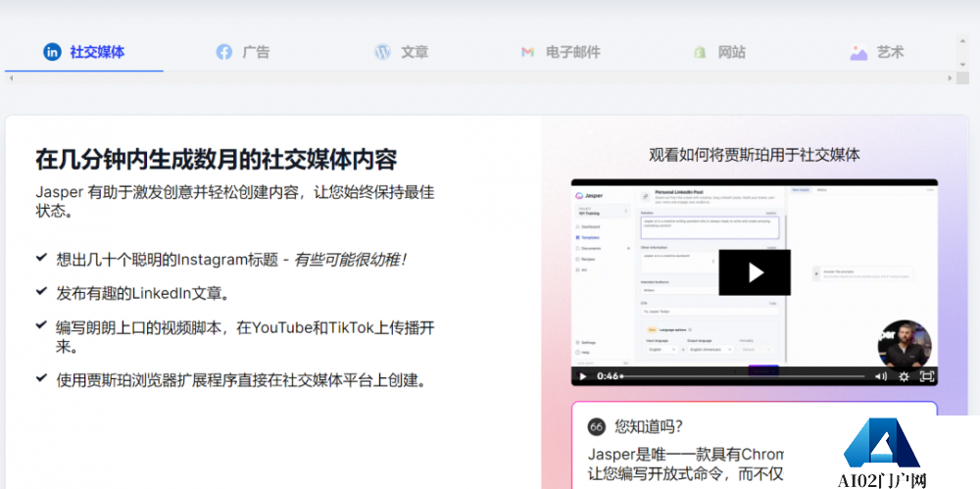Click the YouTube和TikTok video script bullet text
This screenshot has height=489, width=980.
tap(244, 337)
